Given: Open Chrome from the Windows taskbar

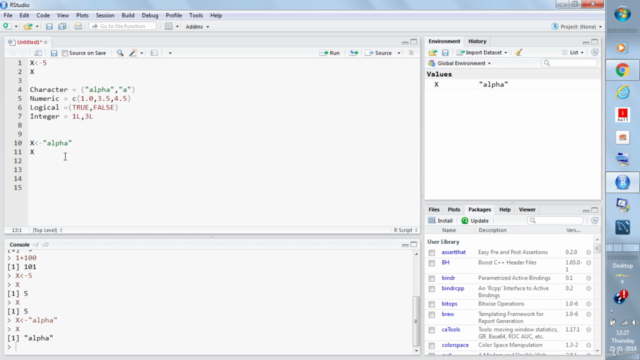Looking at the screenshot, I should 622,70.
